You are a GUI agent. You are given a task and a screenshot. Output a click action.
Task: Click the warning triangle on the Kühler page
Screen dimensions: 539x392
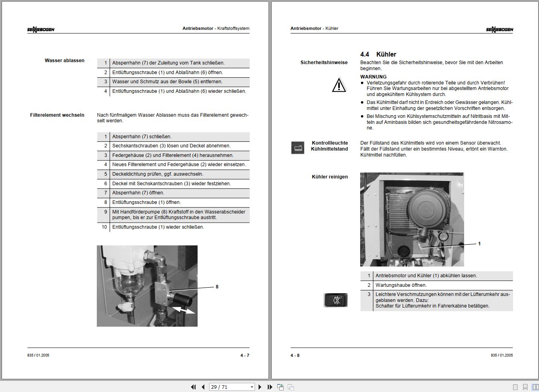click(338, 85)
